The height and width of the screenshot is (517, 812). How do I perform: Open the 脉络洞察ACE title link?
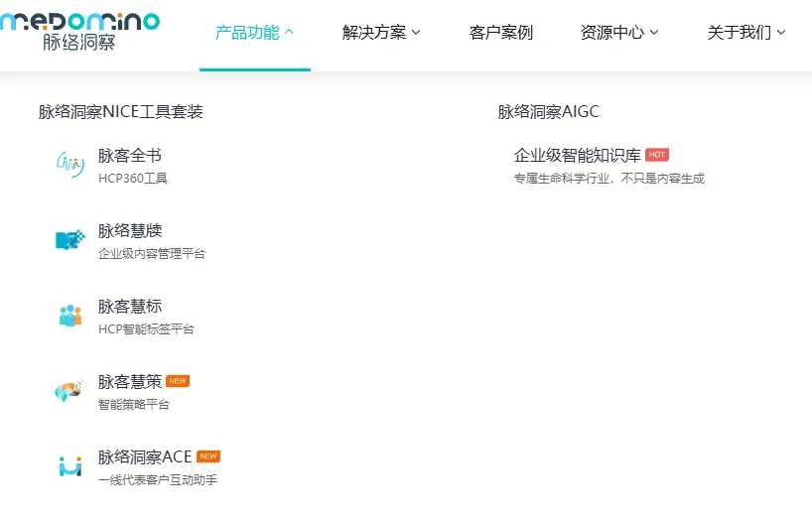pos(144,457)
